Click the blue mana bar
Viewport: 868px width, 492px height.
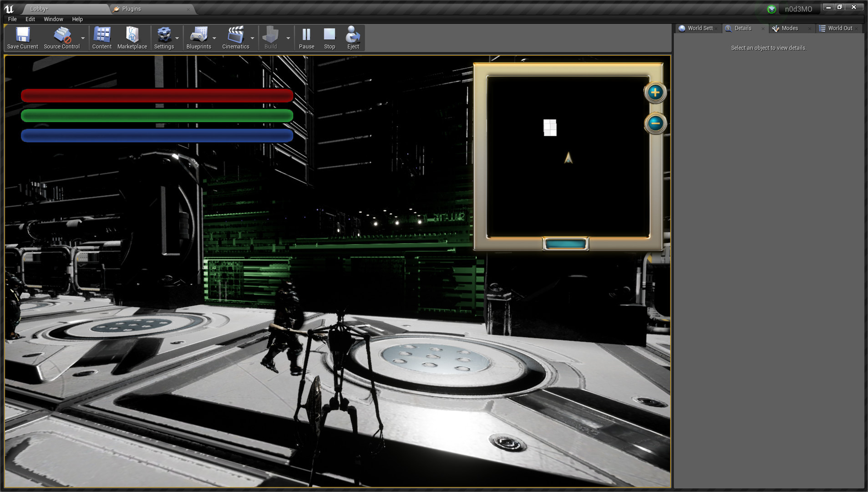[157, 136]
